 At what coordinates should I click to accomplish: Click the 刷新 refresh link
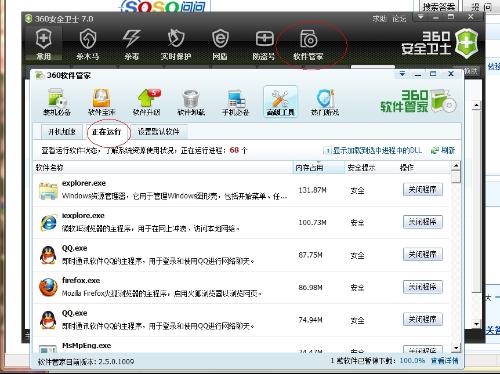tap(443, 150)
